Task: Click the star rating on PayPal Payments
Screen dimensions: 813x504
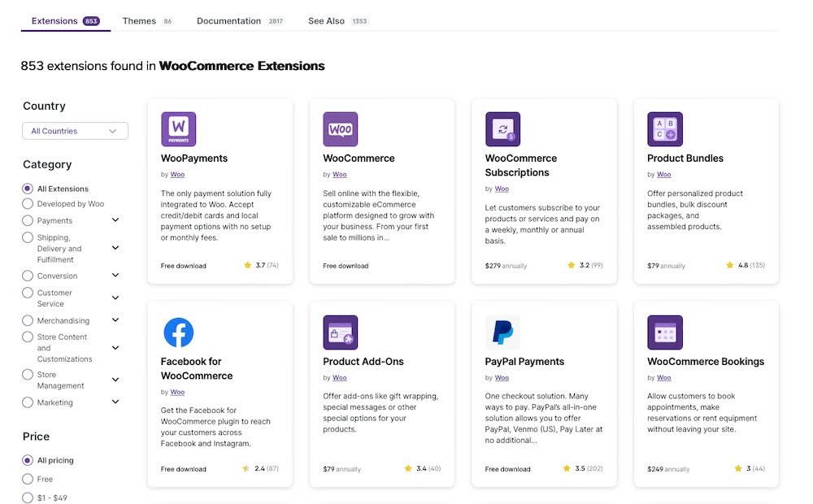Action: pos(583,468)
